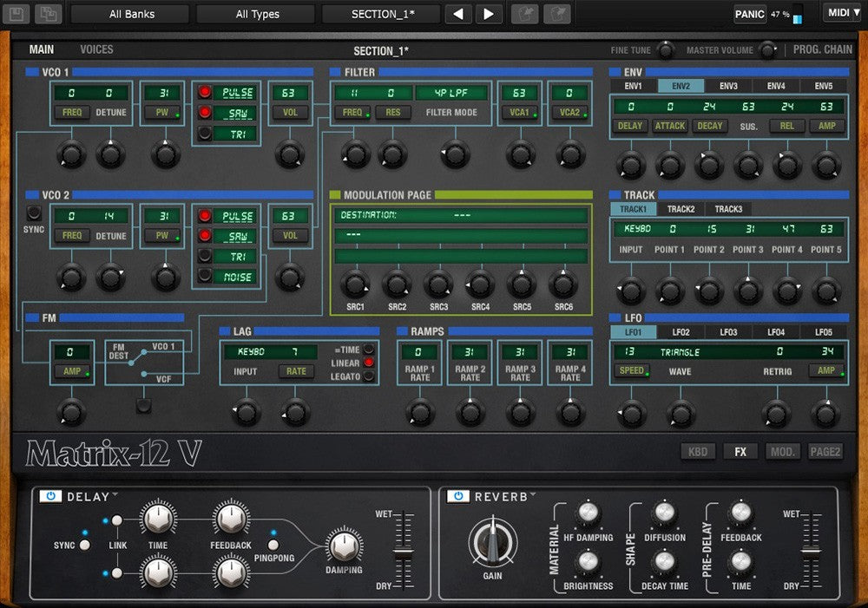Switch to the VOICES tab

[96, 49]
